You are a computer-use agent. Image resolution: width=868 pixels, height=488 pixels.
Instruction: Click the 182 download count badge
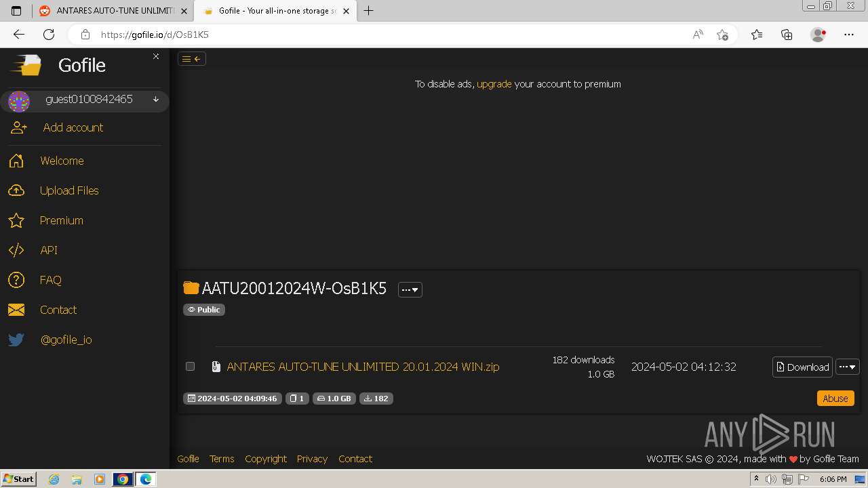[x=376, y=399]
